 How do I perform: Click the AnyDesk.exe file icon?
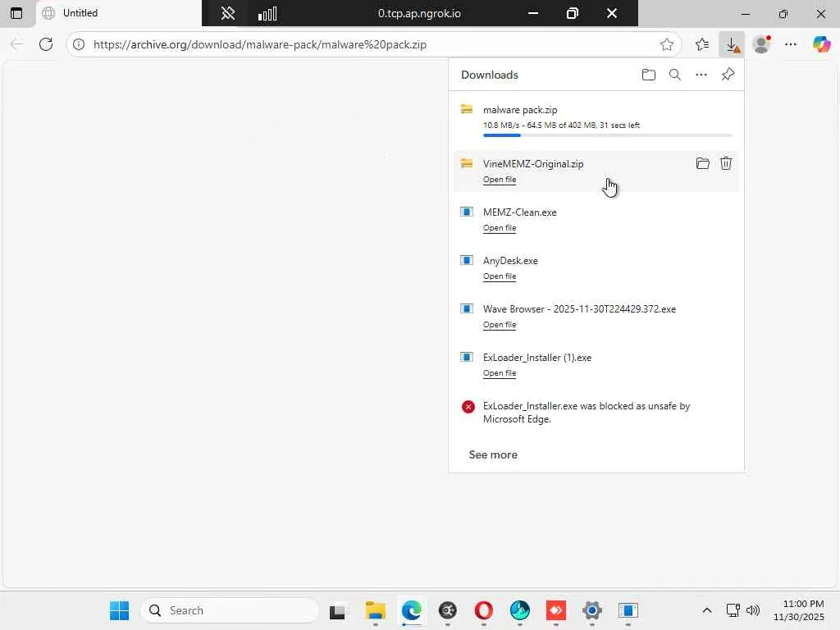(467, 260)
